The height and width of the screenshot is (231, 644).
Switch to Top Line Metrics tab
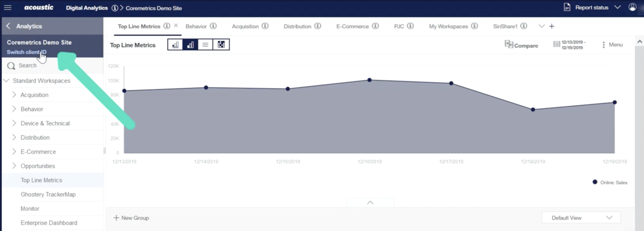click(139, 26)
